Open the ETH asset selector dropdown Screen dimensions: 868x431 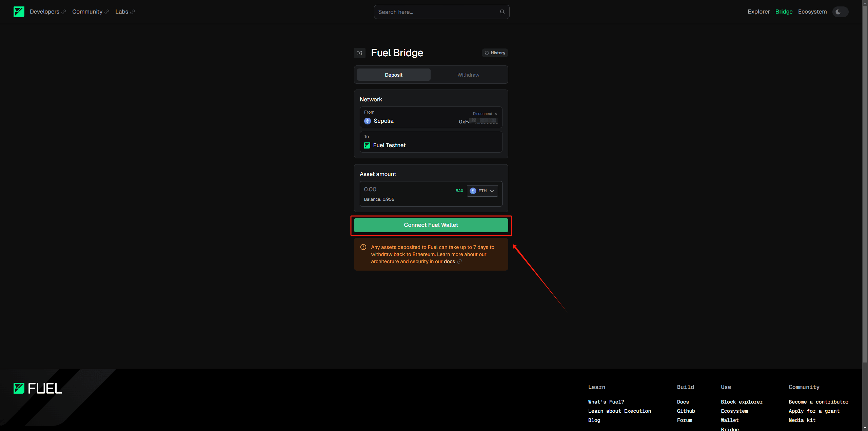[482, 191]
